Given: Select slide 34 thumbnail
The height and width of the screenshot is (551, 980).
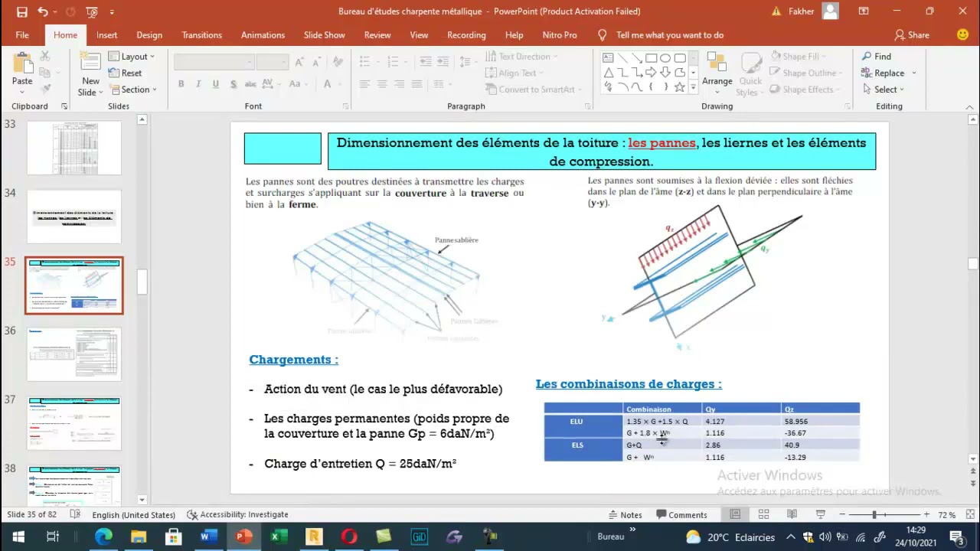Looking at the screenshot, I should pyautogui.click(x=74, y=217).
